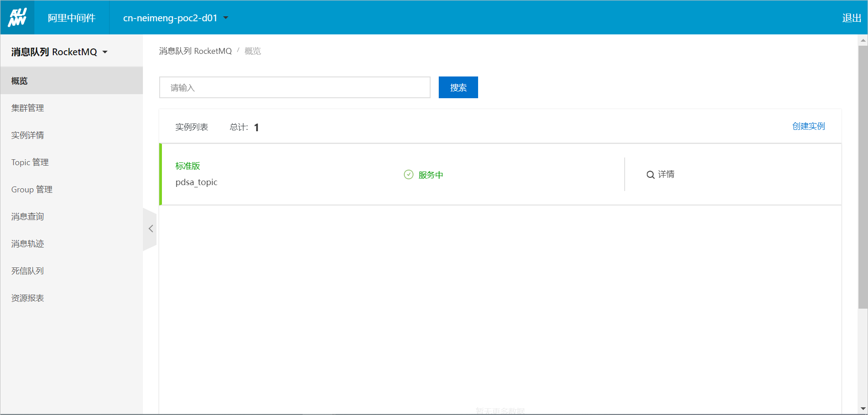868x415 pixels.
Task: Open the cn-neimeng-poc2-d01 region dropdown
Action: pos(176,18)
